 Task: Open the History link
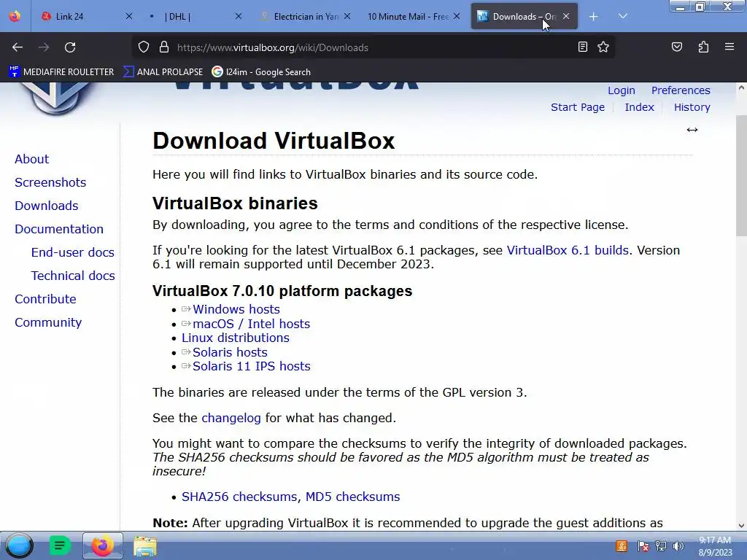[x=692, y=107]
